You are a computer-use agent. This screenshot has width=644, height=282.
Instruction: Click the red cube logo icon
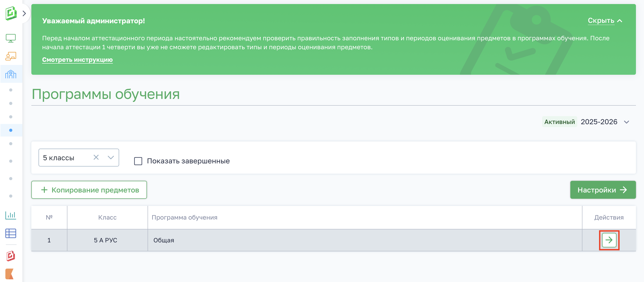tap(11, 256)
